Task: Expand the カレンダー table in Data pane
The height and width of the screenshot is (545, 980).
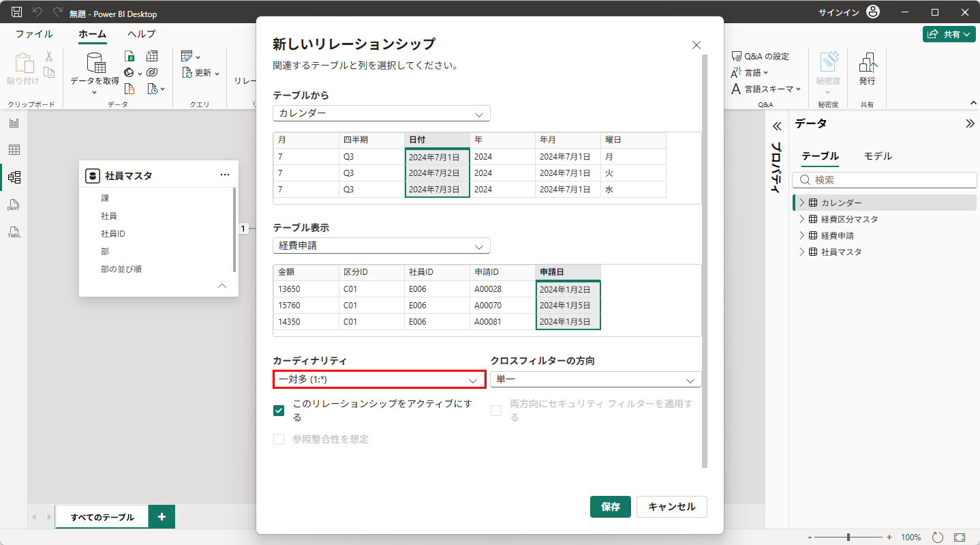Action: click(802, 203)
